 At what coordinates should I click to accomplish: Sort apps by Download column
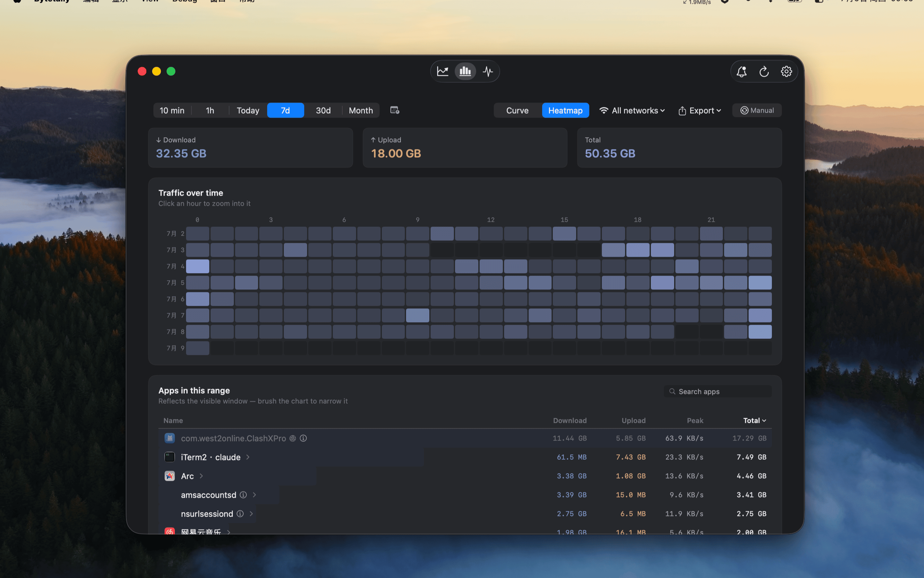570,421
